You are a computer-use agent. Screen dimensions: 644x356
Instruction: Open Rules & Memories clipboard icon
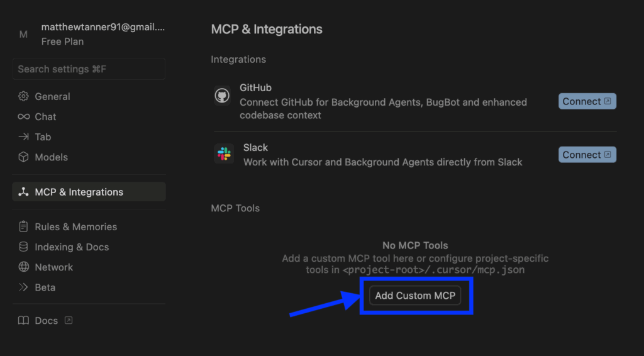23,226
